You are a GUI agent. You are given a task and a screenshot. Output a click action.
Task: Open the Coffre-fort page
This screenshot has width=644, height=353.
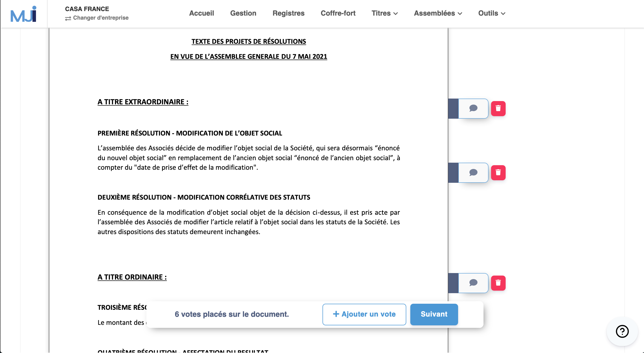click(338, 13)
